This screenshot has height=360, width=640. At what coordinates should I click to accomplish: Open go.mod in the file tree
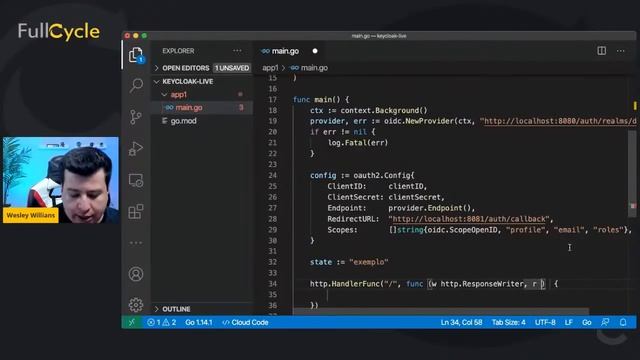click(x=203, y=121)
